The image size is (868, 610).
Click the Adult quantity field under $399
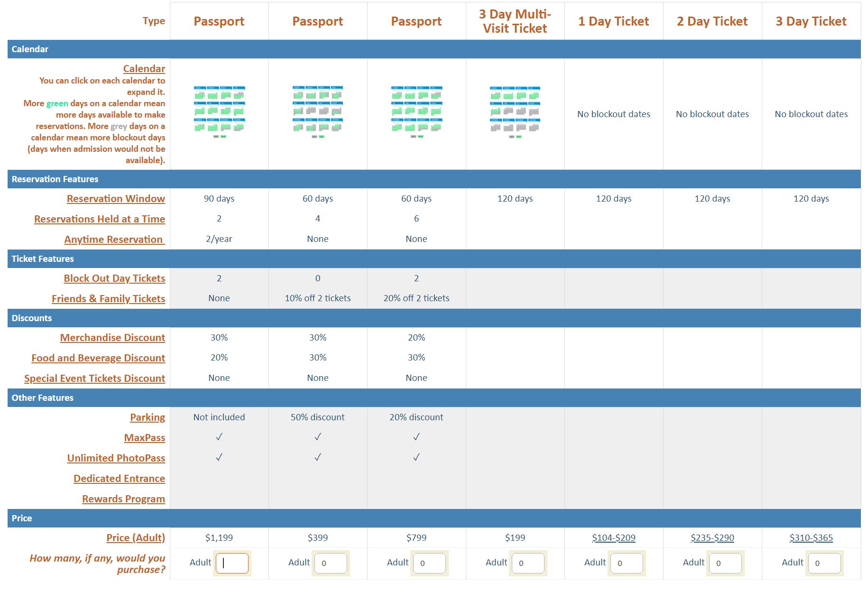(x=331, y=564)
